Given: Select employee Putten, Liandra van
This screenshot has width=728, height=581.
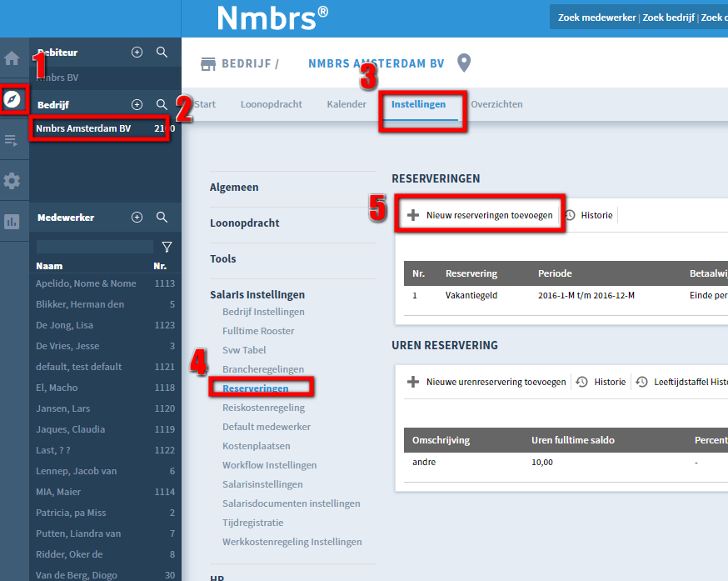Looking at the screenshot, I should 106,533.
